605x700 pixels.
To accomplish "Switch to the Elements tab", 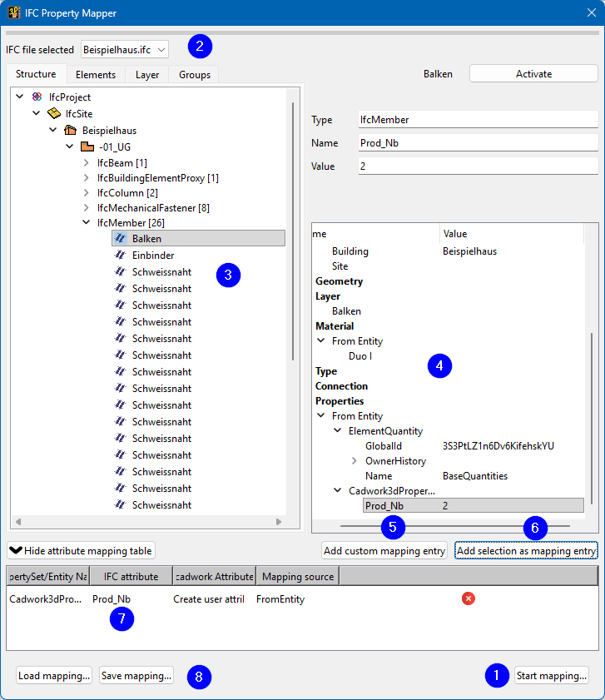I will [x=96, y=75].
